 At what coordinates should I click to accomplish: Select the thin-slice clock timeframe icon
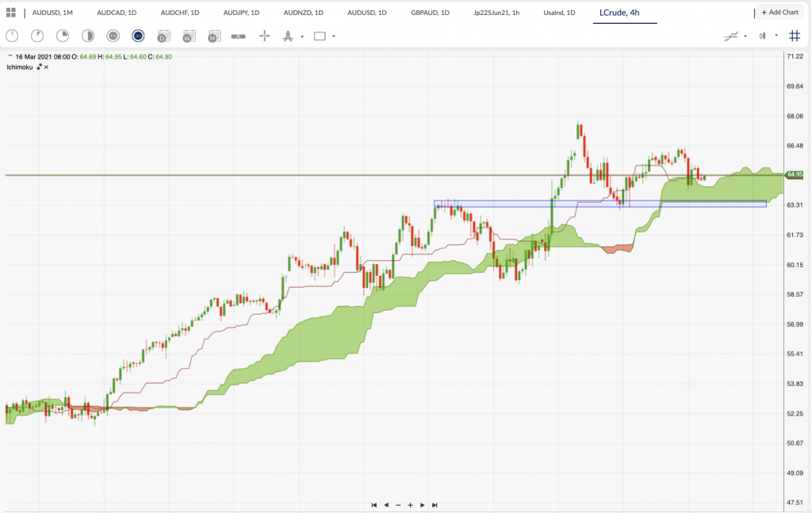12,36
